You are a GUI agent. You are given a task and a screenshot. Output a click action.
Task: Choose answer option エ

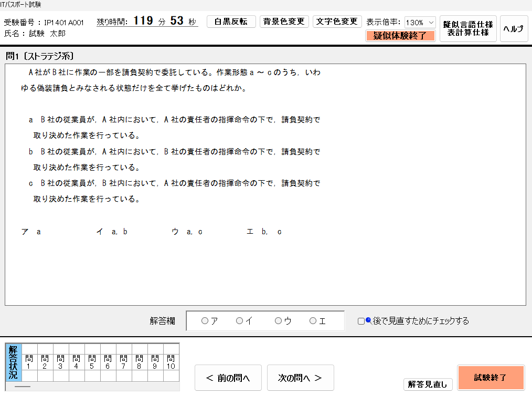coord(313,321)
